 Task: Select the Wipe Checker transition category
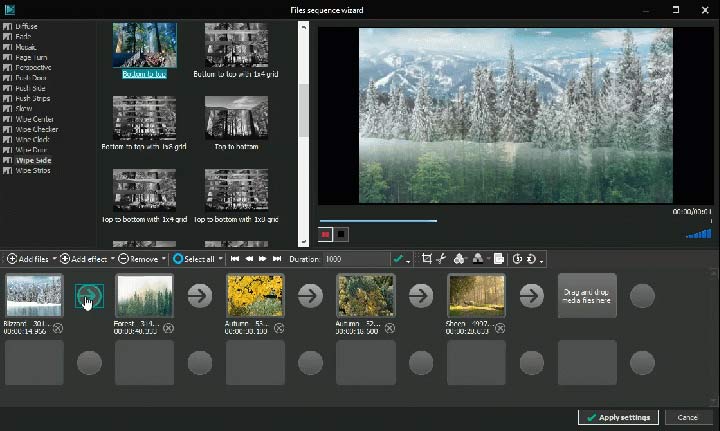(x=36, y=129)
